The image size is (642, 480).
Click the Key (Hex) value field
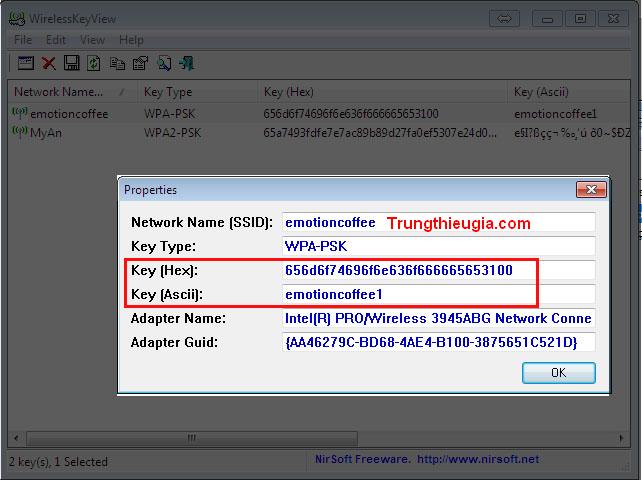point(439,270)
